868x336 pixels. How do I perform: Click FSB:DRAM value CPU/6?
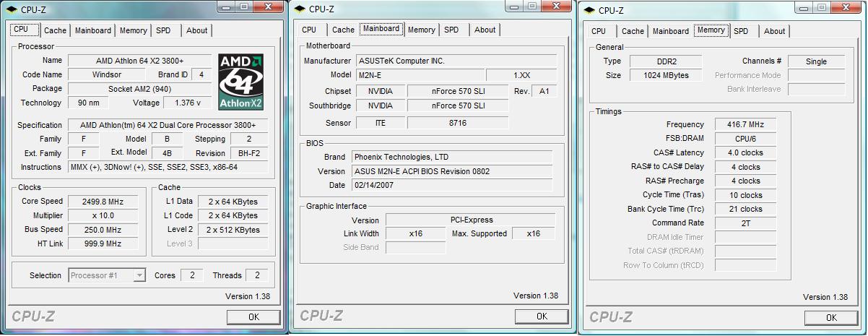click(745, 139)
